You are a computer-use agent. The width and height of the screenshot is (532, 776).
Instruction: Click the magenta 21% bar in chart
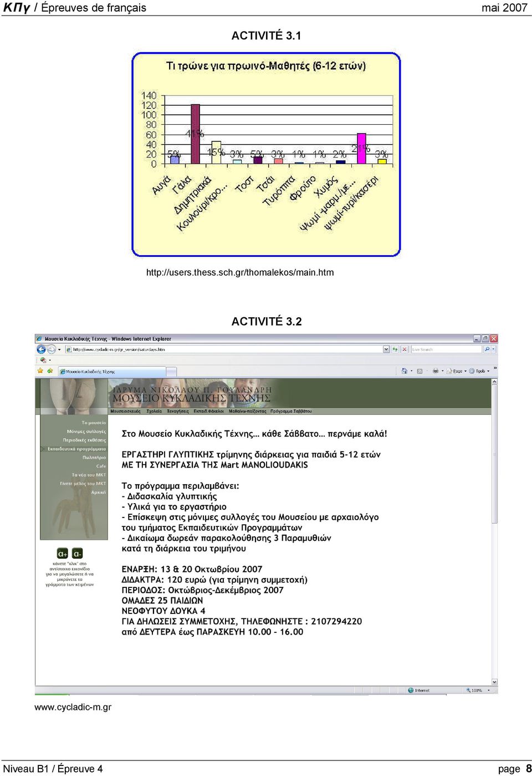click(361, 149)
